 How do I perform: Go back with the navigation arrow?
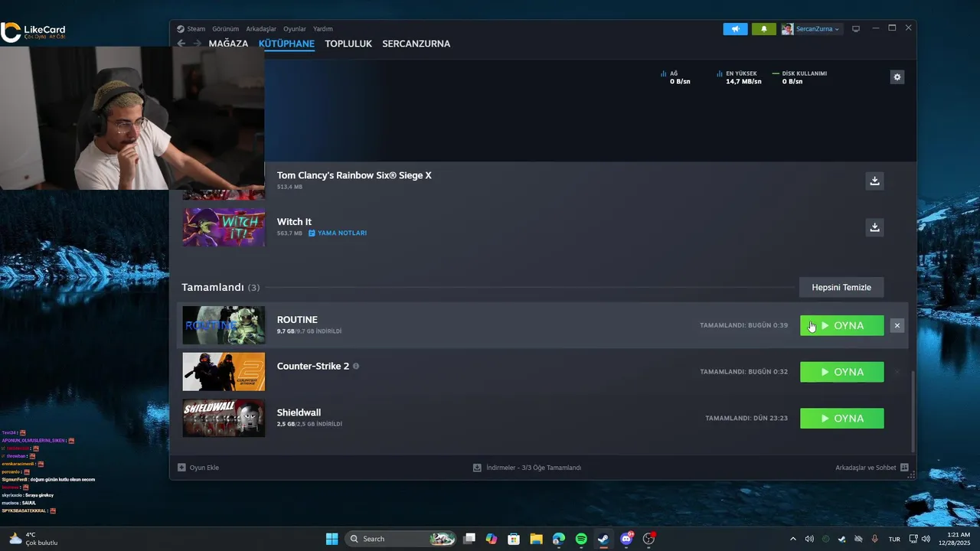click(x=181, y=44)
